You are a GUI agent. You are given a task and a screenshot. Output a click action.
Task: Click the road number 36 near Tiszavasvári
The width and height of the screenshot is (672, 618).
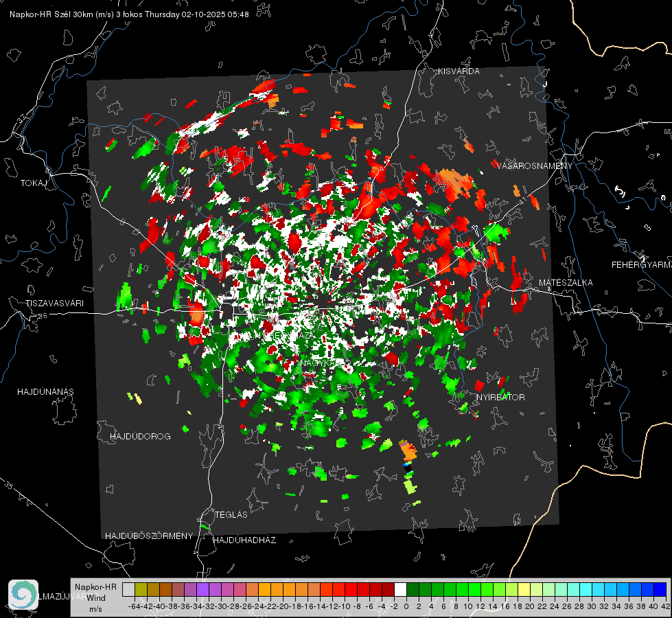click(43, 316)
